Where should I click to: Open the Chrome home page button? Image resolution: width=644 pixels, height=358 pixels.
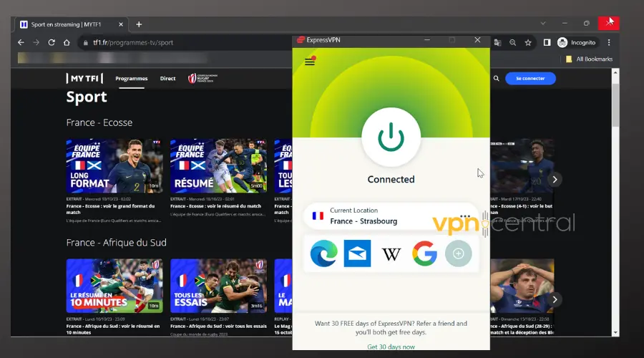67,42
